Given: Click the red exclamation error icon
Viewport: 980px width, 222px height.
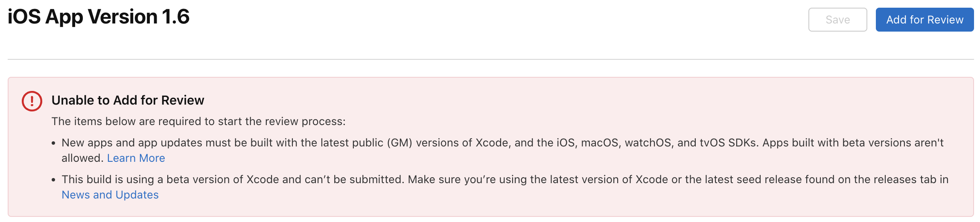Looking at the screenshot, I should [x=32, y=101].
